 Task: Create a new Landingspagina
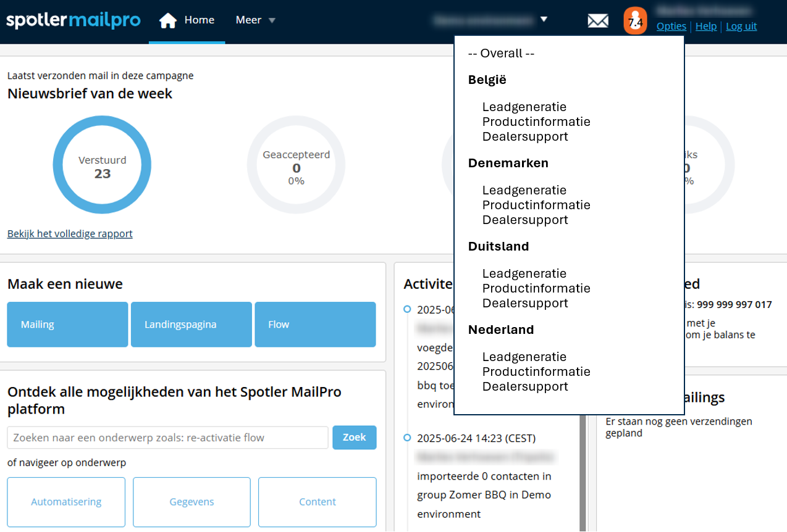coord(191,325)
